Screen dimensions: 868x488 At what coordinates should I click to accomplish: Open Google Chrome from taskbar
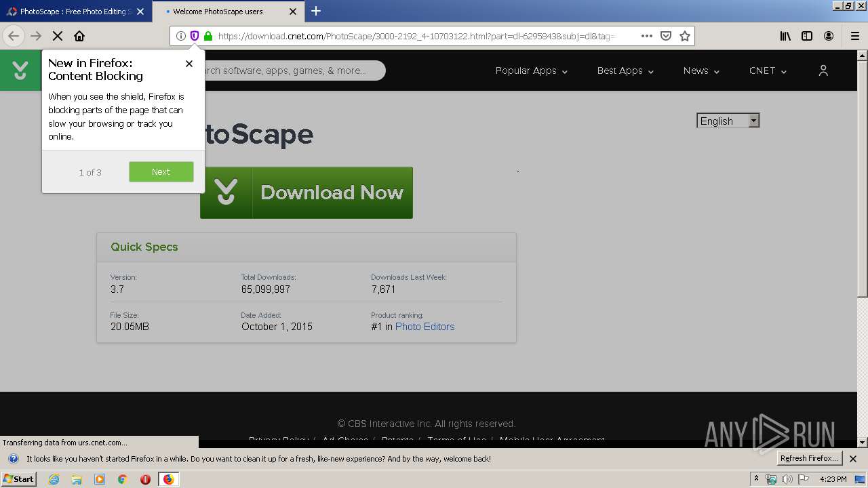click(x=122, y=479)
